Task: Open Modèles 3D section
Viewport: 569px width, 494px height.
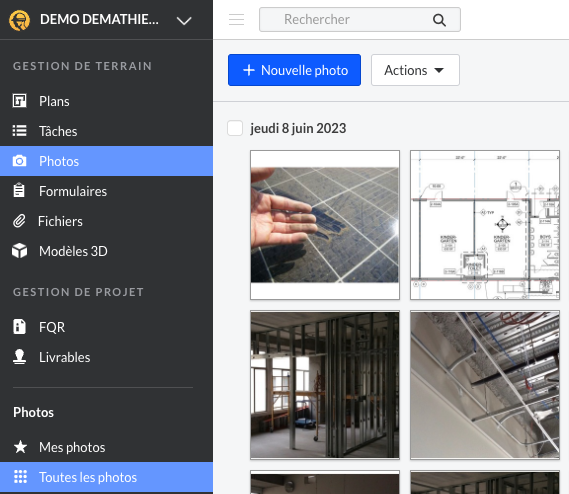Action: 106,251
